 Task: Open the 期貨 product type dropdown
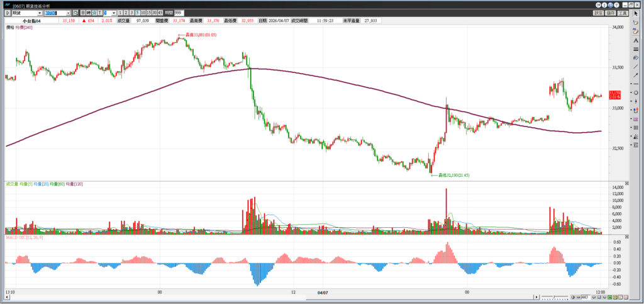(40, 13)
